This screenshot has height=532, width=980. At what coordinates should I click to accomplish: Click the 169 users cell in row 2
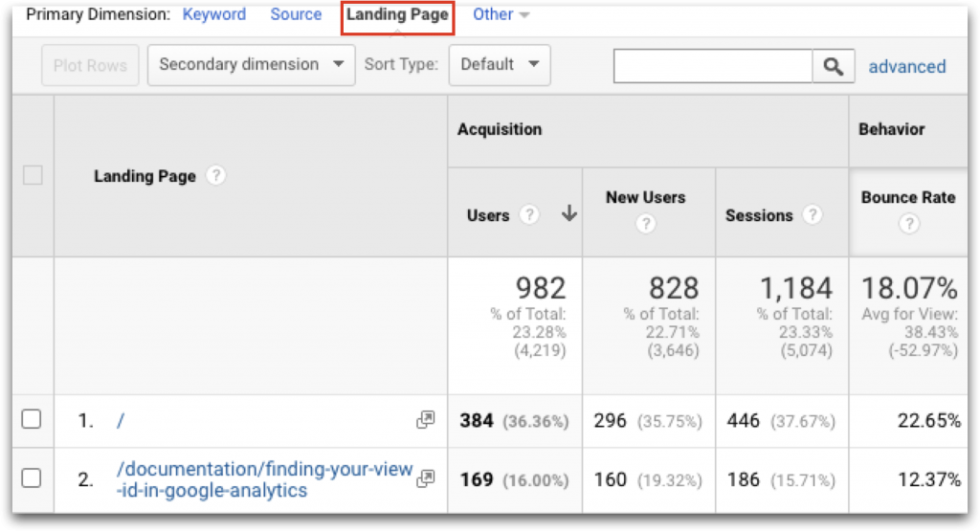[x=477, y=479]
